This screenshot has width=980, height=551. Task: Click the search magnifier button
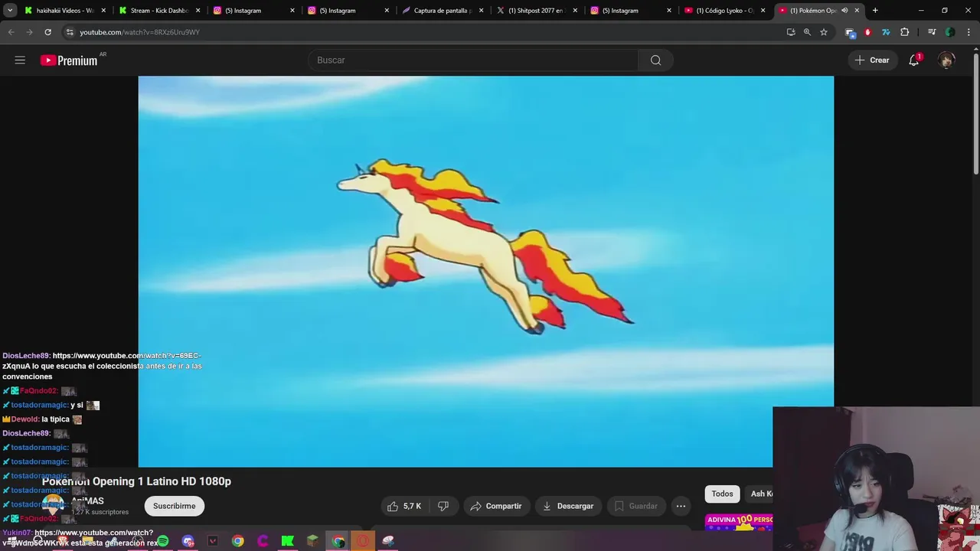click(x=655, y=60)
